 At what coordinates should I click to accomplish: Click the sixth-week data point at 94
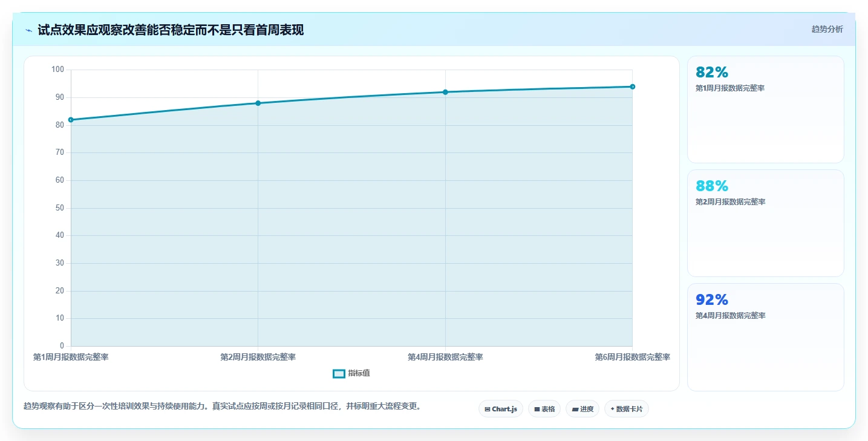click(x=633, y=87)
